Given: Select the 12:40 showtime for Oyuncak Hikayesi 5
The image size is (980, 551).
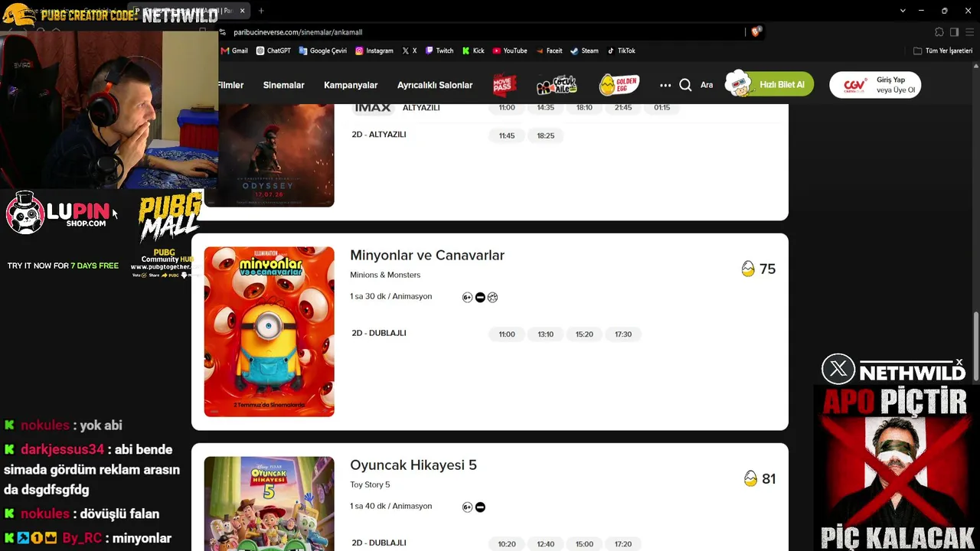Looking at the screenshot, I should coord(545,544).
